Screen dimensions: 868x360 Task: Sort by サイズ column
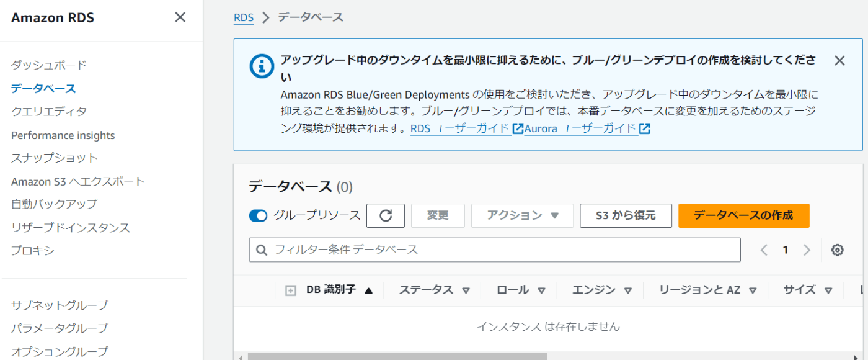click(x=808, y=290)
